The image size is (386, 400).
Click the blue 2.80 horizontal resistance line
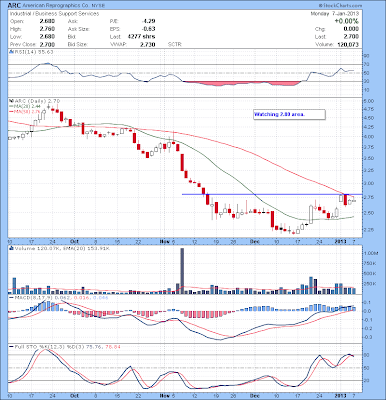[272, 194]
